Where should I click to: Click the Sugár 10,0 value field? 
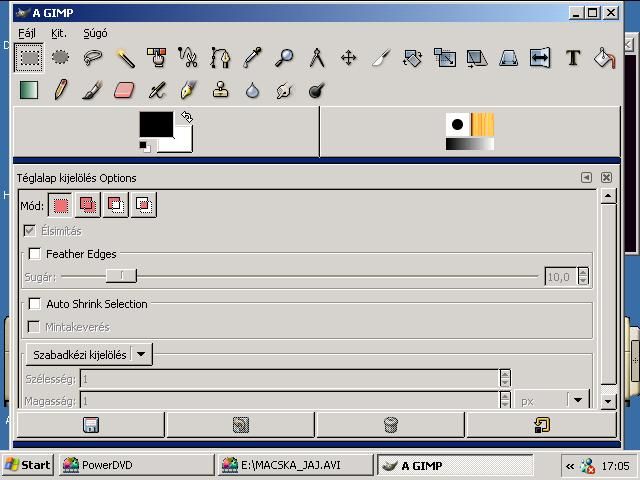tap(561, 277)
